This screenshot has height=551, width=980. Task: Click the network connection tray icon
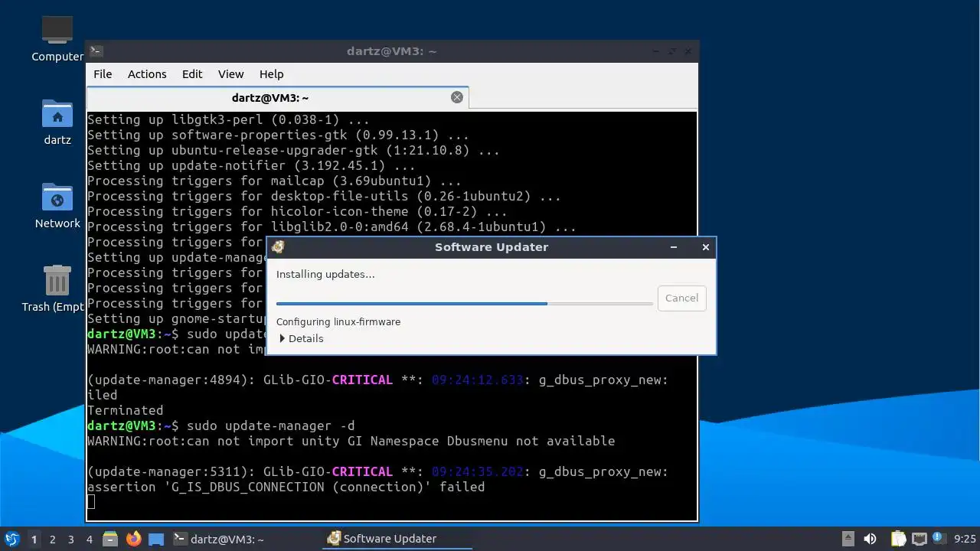pyautogui.click(x=919, y=539)
